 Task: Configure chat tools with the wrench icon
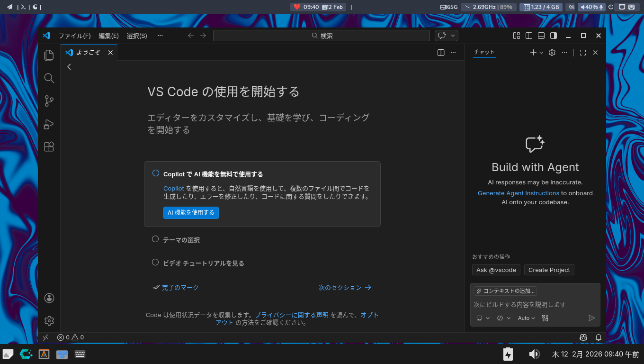[545, 318]
